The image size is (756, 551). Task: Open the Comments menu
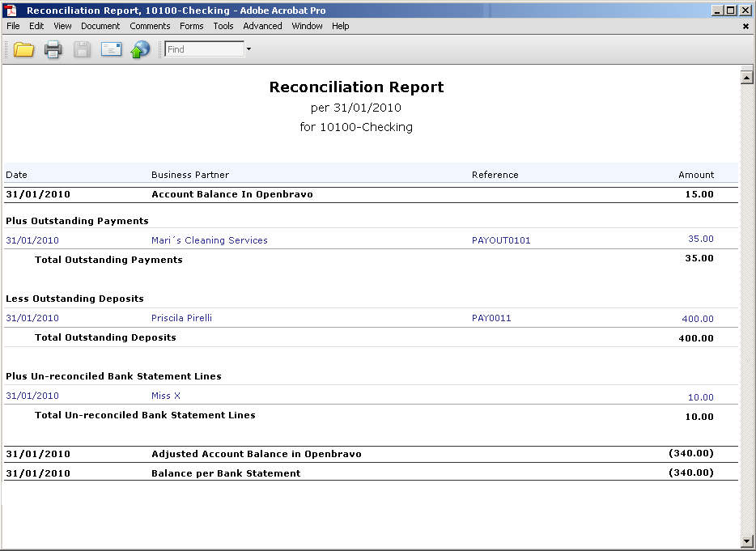(150, 26)
